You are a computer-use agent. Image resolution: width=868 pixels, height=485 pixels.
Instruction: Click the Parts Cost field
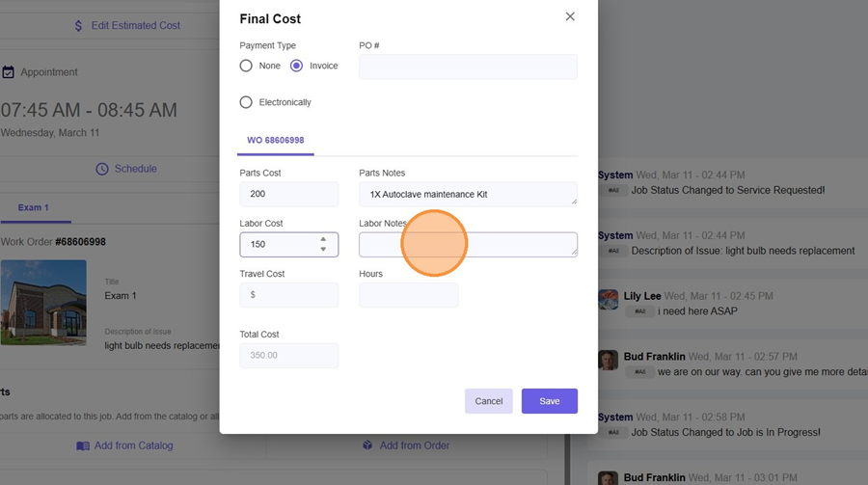(x=288, y=194)
